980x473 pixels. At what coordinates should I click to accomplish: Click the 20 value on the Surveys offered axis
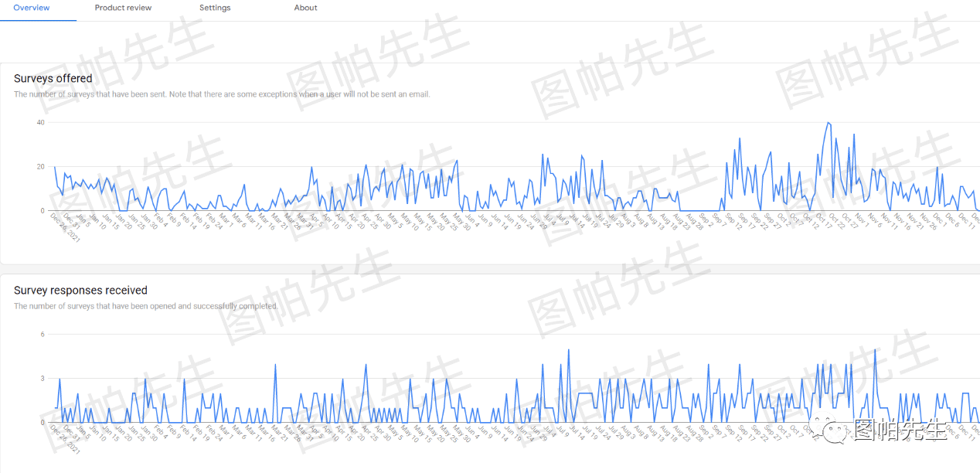tap(40, 167)
